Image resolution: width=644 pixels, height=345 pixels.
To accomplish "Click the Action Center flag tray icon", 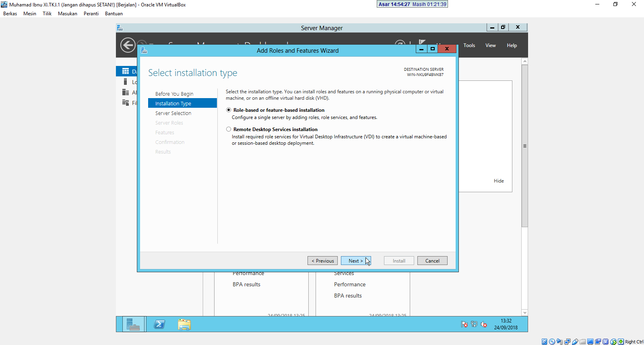I will [464, 324].
